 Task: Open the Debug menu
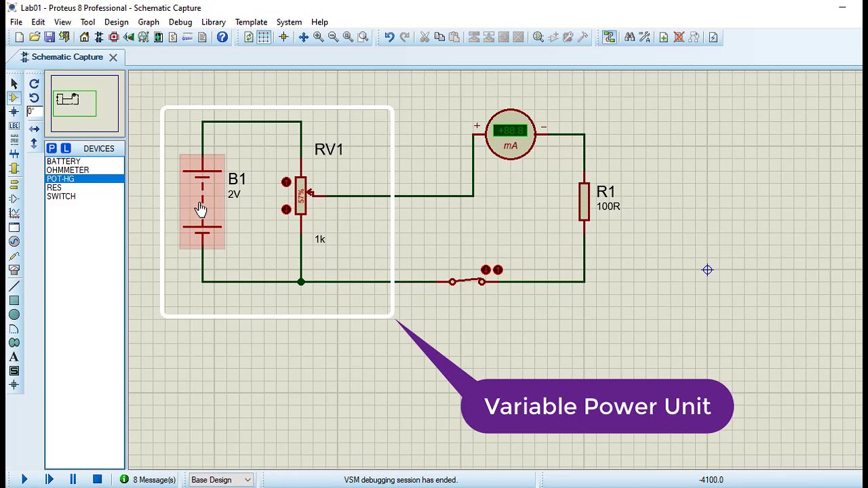[x=180, y=22]
